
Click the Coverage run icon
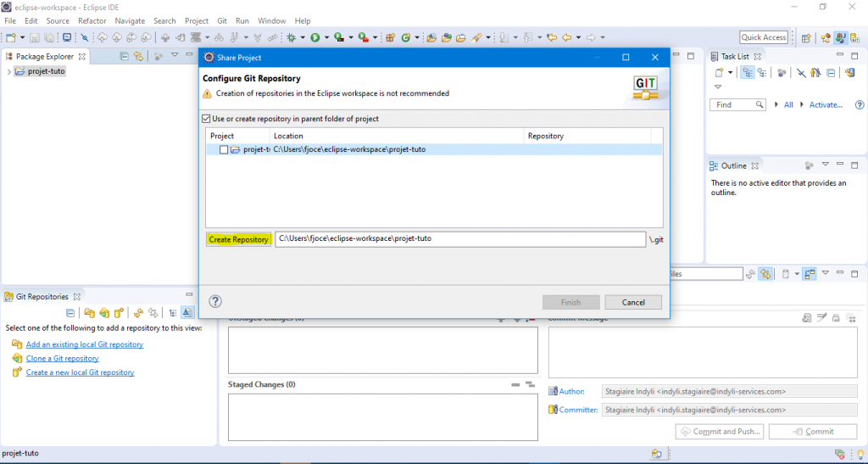[x=339, y=37]
